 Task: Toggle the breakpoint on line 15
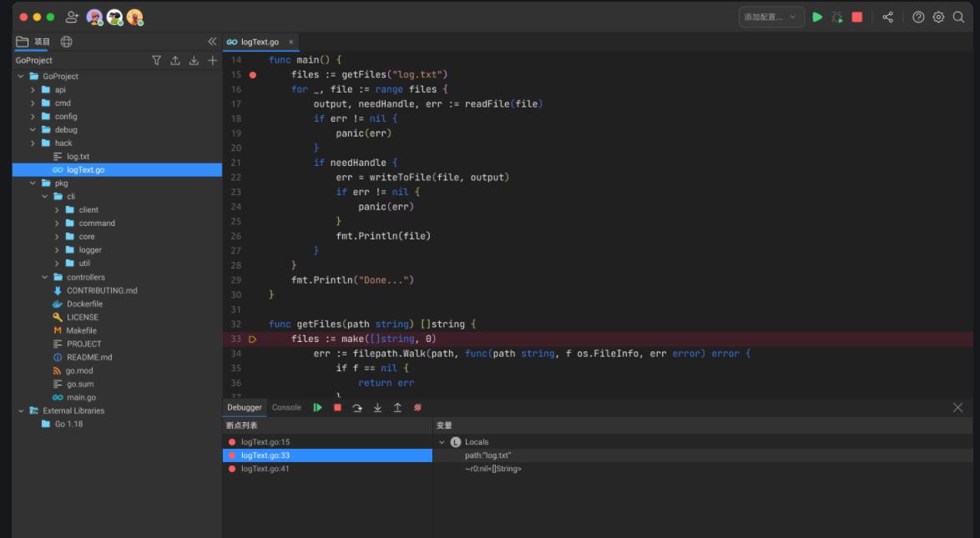click(x=253, y=75)
